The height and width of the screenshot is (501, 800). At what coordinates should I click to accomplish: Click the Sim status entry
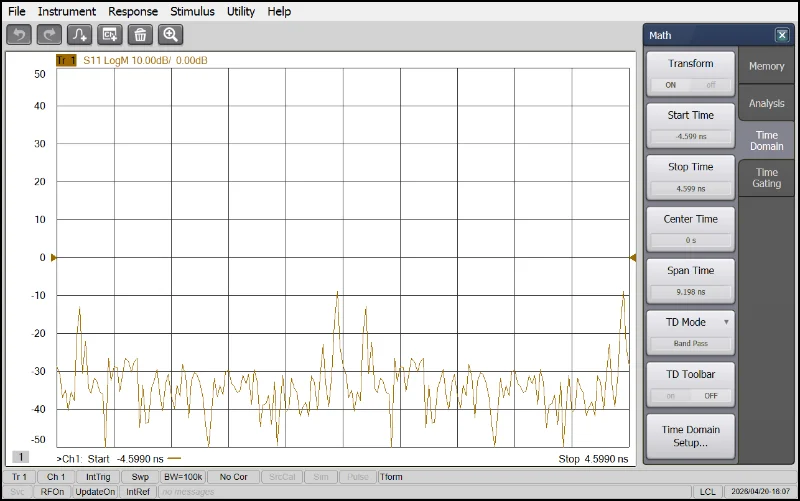click(x=320, y=477)
